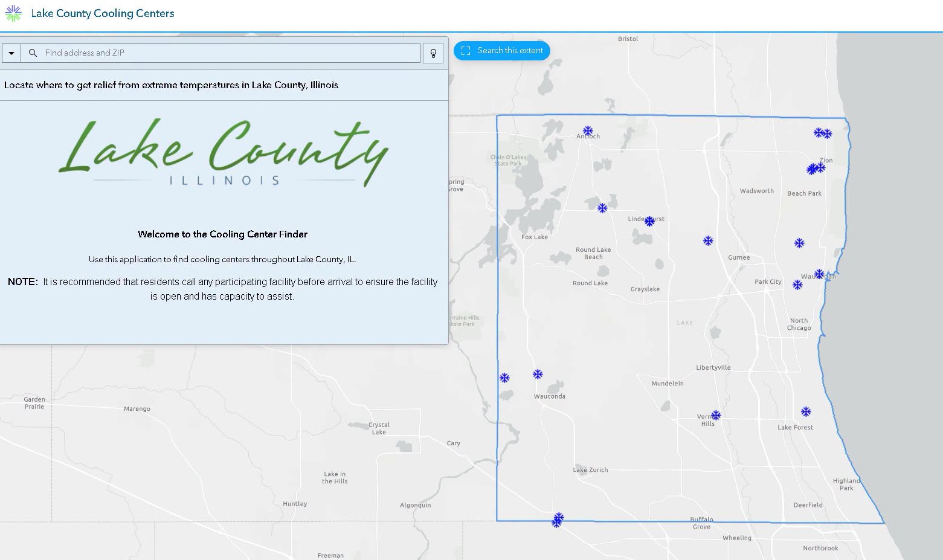Click the Lake County Cooling Centers title
The height and width of the screenshot is (560, 943).
point(103,13)
